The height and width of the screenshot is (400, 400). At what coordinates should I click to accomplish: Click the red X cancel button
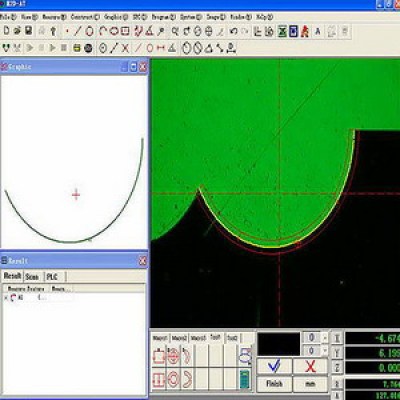click(x=310, y=366)
